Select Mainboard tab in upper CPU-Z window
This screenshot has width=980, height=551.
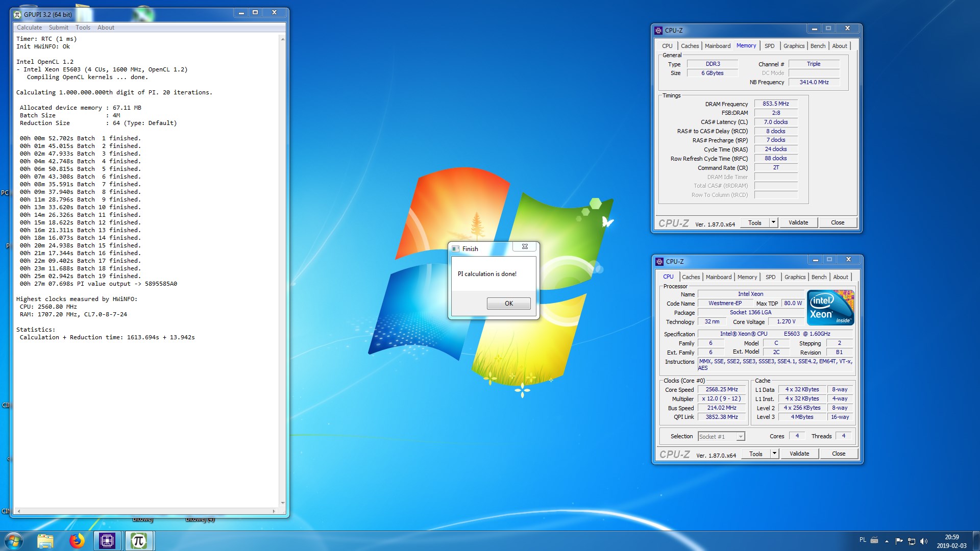coord(718,46)
